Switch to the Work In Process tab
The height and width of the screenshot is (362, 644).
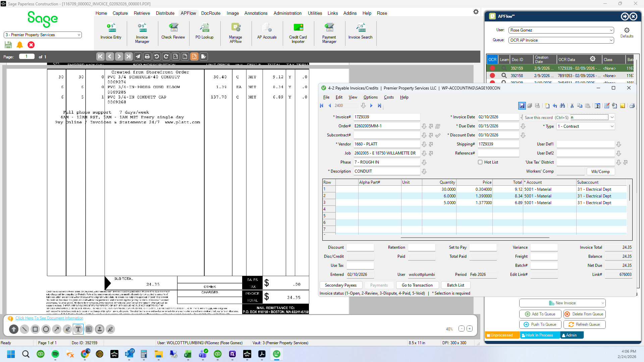pos(540,335)
